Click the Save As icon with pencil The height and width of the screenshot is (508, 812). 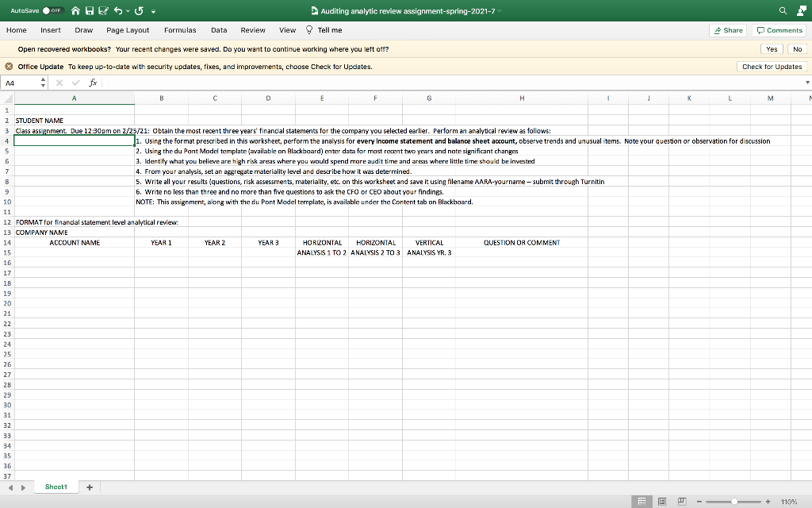pos(104,10)
